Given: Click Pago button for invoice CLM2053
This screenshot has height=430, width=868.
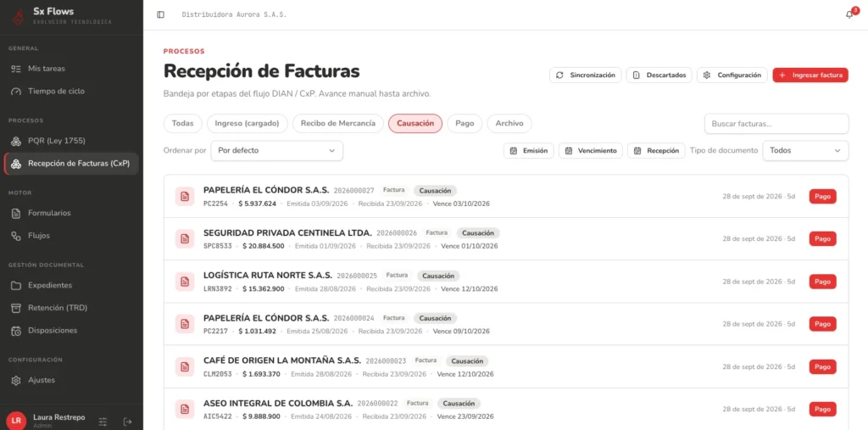Looking at the screenshot, I should [x=822, y=366].
